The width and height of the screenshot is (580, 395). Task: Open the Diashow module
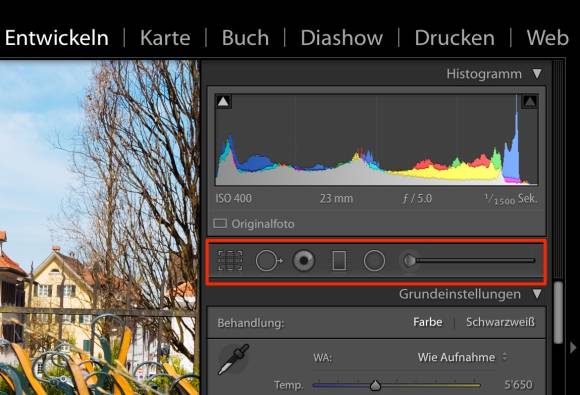point(341,38)
